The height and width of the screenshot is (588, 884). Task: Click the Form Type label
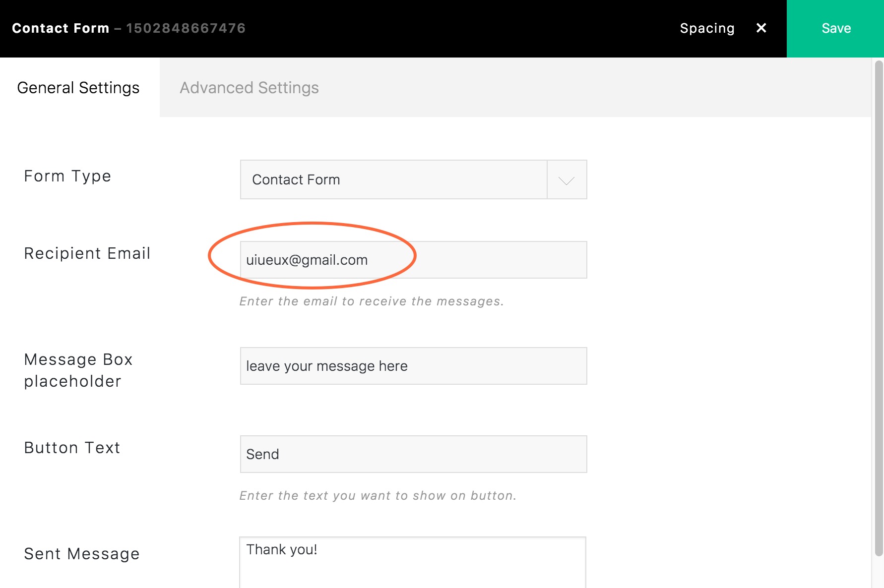(67, 176)
